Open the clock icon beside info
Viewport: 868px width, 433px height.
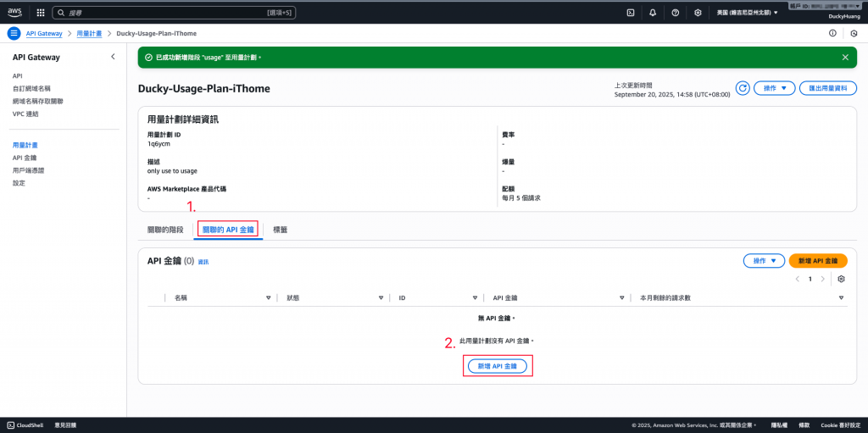(x=854, y=33)
